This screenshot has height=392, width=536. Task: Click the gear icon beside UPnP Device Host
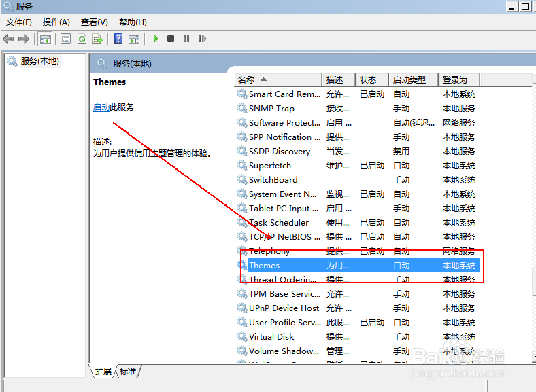[x=242, y=308]
